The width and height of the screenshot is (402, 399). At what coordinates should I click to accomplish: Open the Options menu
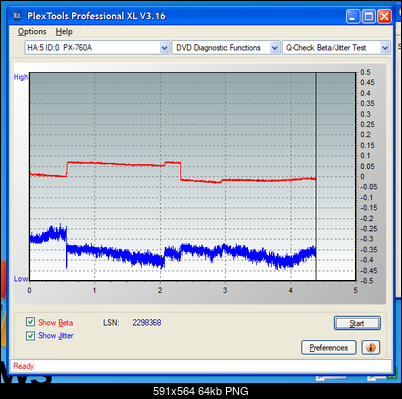(32, 32)
